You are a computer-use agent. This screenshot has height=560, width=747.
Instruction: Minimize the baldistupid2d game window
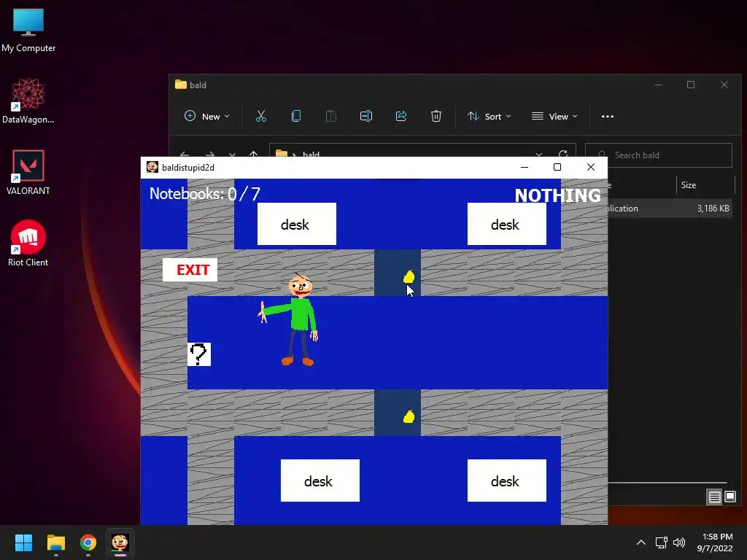pos(525,167)
